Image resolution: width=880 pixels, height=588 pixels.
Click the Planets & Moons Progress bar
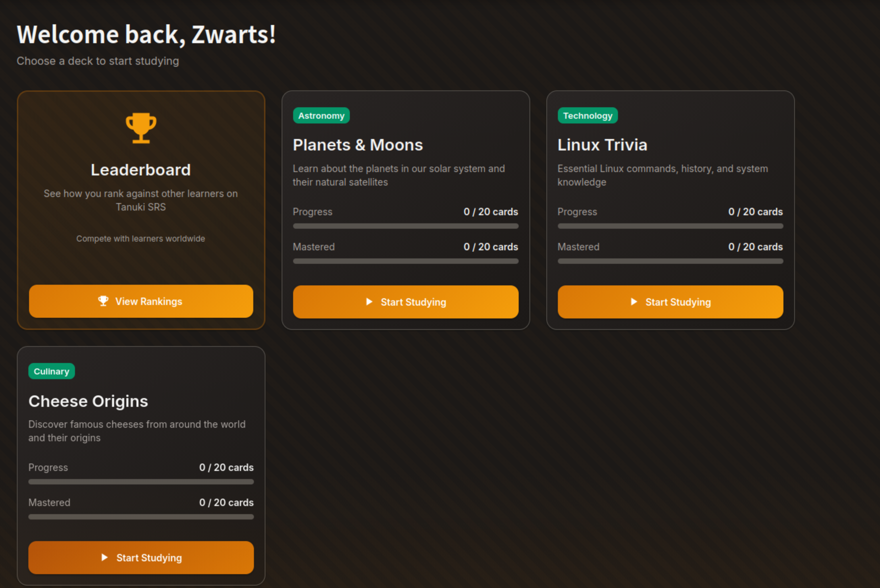[405, 226]
